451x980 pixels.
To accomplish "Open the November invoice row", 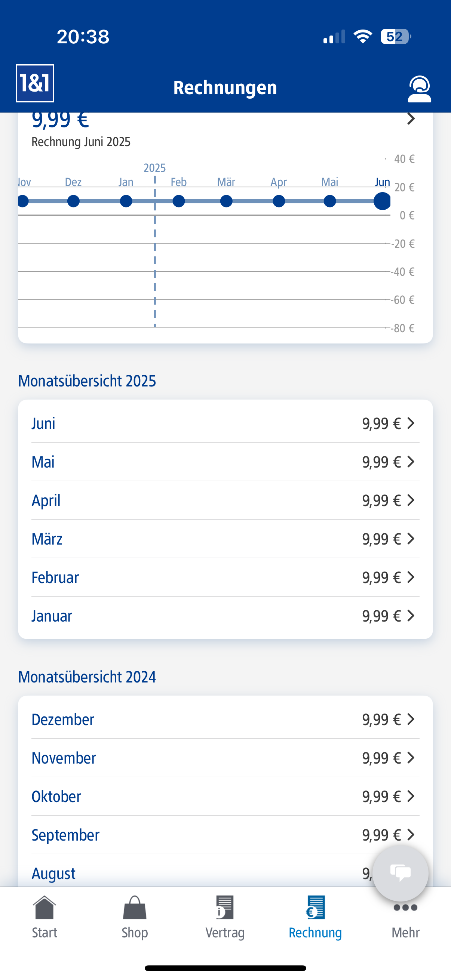I will point(225,758).
